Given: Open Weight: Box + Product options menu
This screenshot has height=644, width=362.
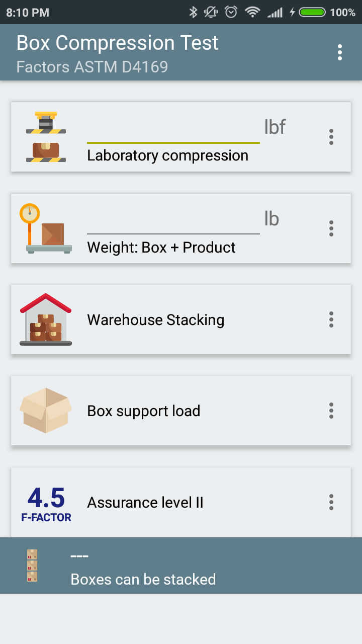Looking at the screenshot, I should [x=331, y=228].
